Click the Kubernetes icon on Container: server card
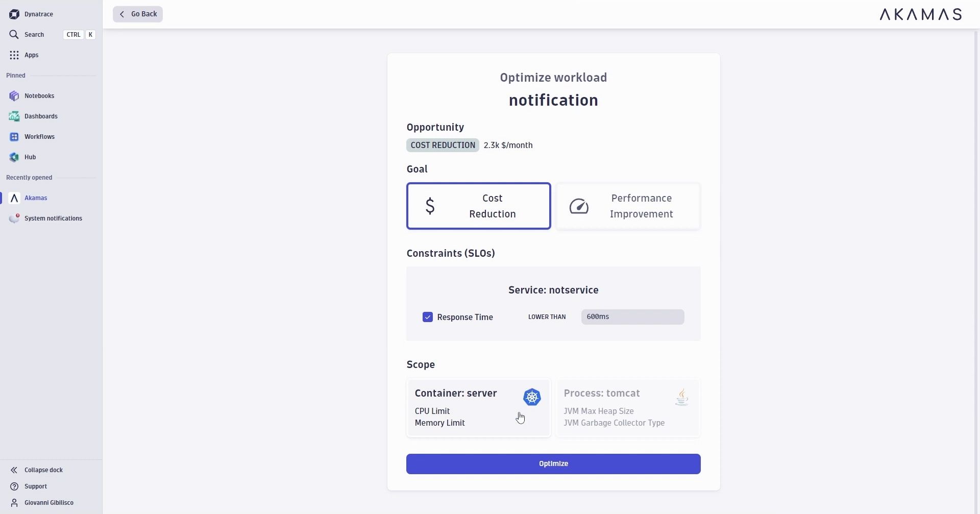This screenshot has width=980, height=514. pos(532,397)
